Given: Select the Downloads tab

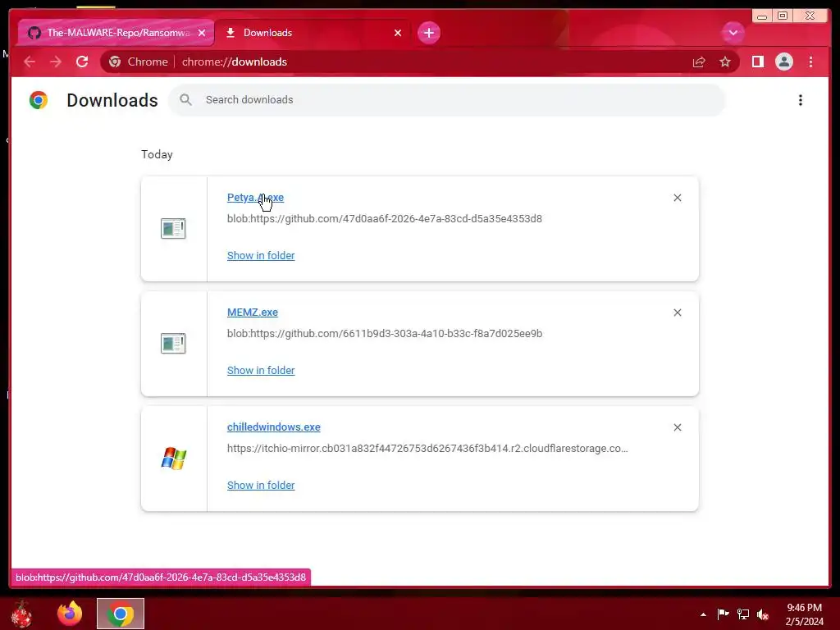Looking at the screenshot, I should coord(311,33).
